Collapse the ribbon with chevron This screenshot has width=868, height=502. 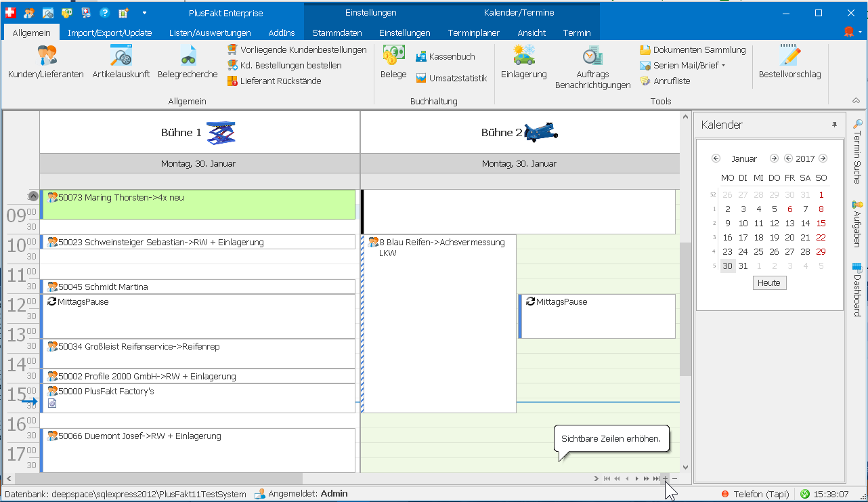(856, 100)
